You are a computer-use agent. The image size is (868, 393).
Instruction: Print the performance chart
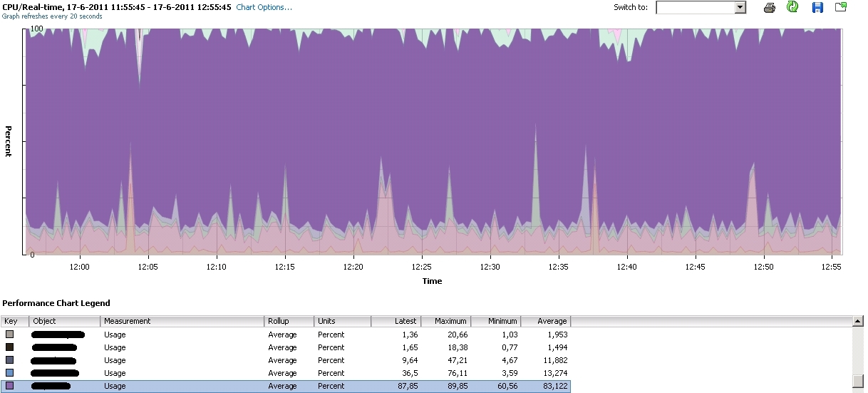pyautogui.click(x=769, y=7)
